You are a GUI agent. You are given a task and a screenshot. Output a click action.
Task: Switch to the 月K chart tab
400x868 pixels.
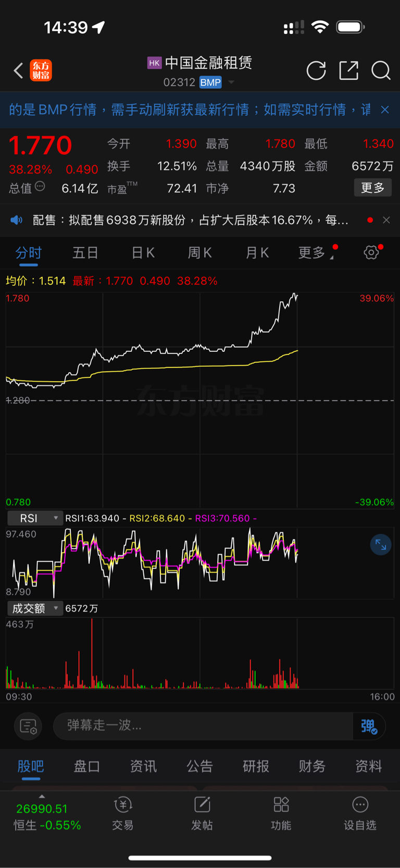point(257,253)
